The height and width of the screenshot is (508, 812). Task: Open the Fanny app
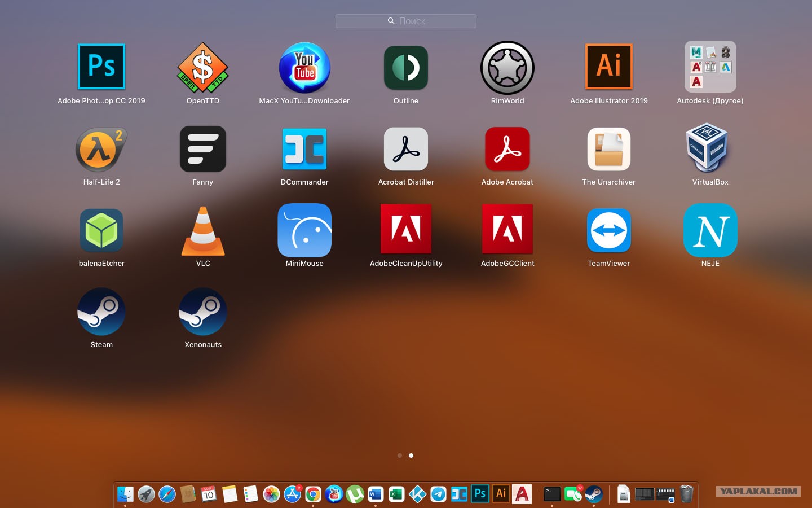point(203,149)
